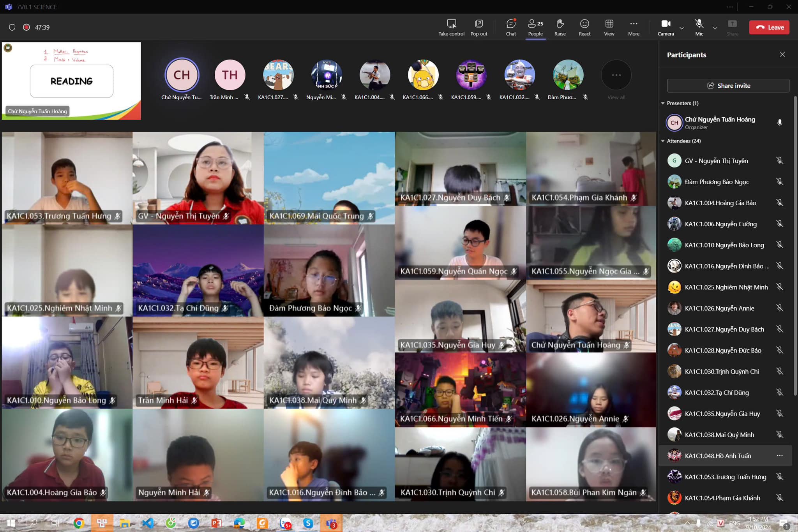Open the title bar ellipsis menu

click(x=729, y=7)
